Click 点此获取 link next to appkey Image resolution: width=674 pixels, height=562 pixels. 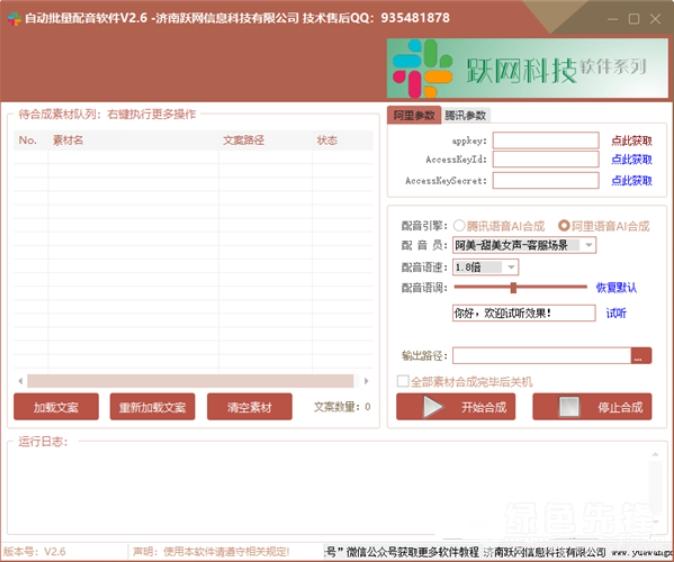(631, 141)
